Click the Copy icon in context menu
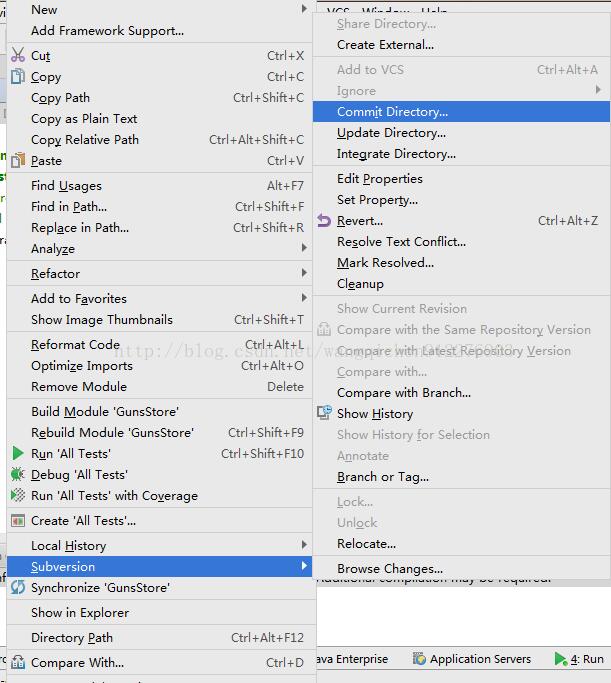 pyautogui.click(x=18, y=77)
